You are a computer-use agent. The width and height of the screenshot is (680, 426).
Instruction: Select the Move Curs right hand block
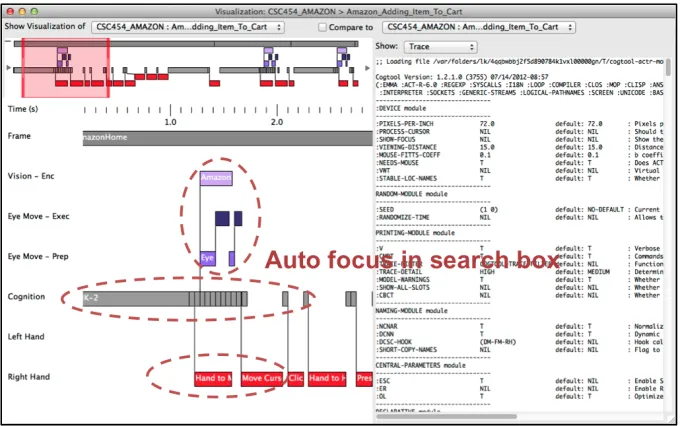click(x=262, y=379)
